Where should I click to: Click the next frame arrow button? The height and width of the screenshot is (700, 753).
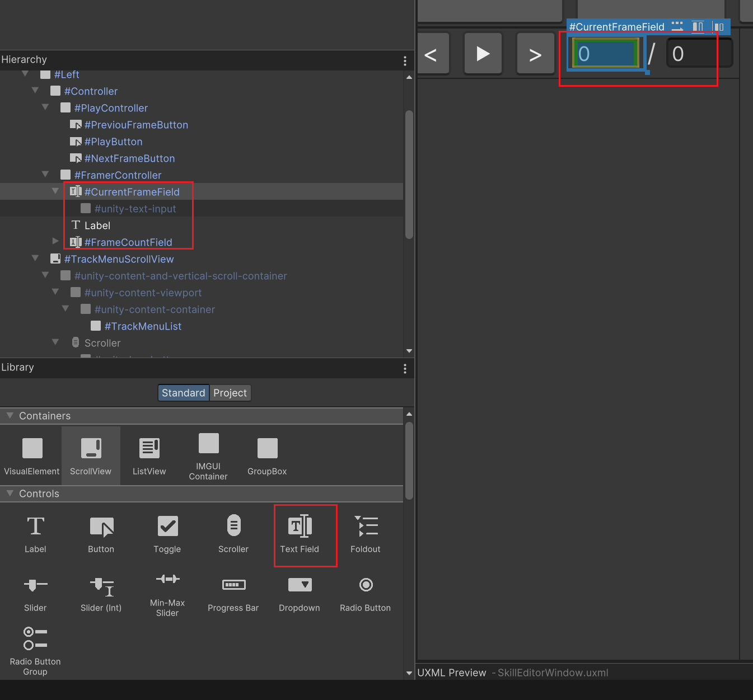click(535, 54)
